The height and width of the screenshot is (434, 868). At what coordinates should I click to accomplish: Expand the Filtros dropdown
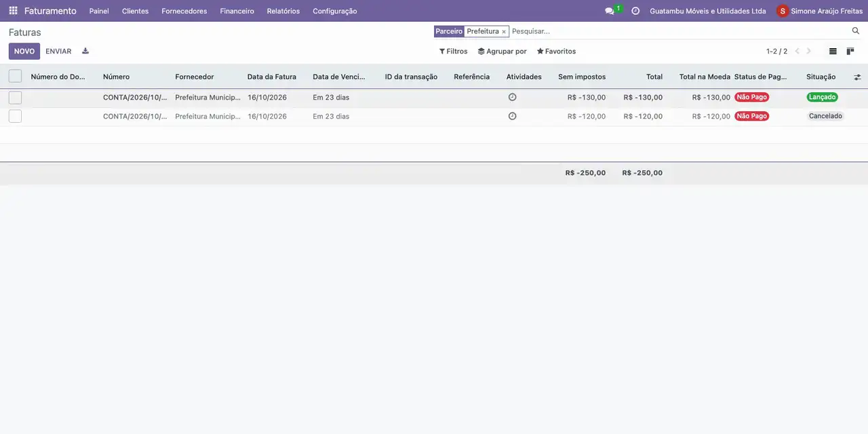(453, 52)
